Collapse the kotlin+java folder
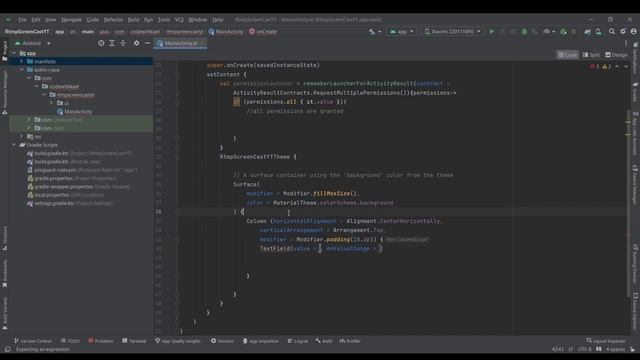Image resolution: width=640 pixels, height=360 pixels. (22, 70)
